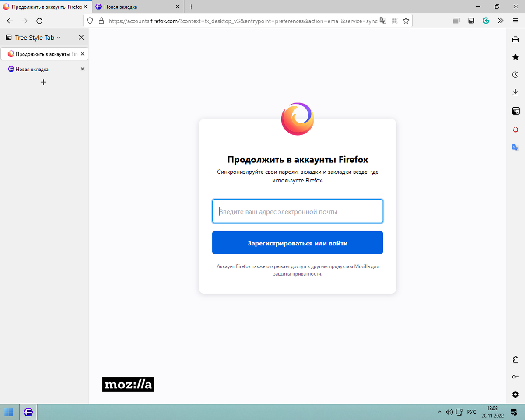Focus the email address input field

[x=297, y=211]
